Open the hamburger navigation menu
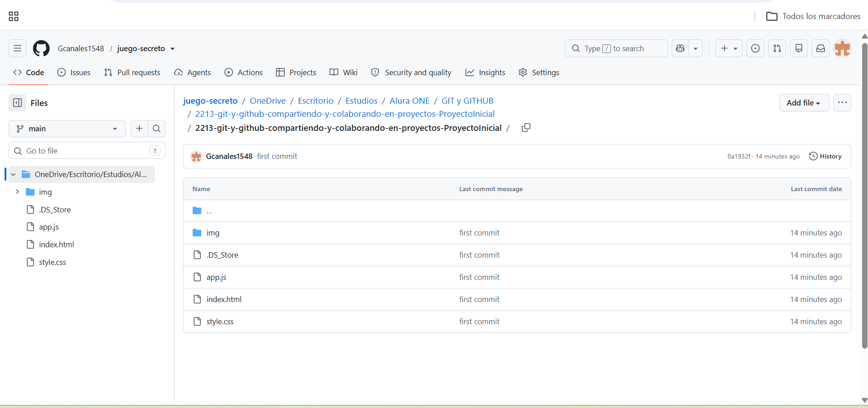868x408 pixels. (17, 48)
